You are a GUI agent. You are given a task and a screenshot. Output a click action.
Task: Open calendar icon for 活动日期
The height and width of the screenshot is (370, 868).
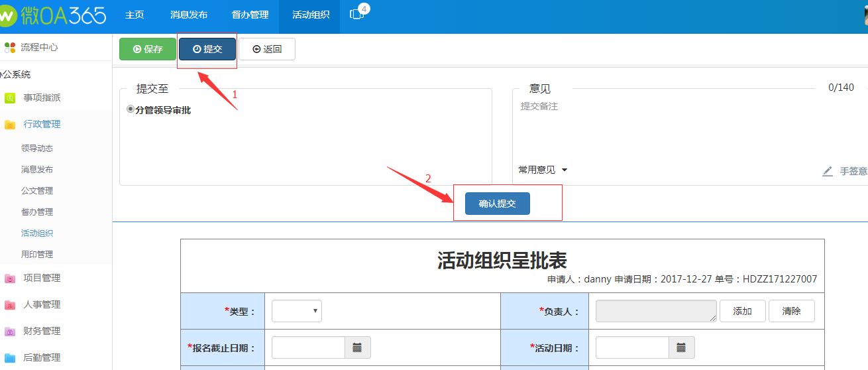[x=681, y=347]
